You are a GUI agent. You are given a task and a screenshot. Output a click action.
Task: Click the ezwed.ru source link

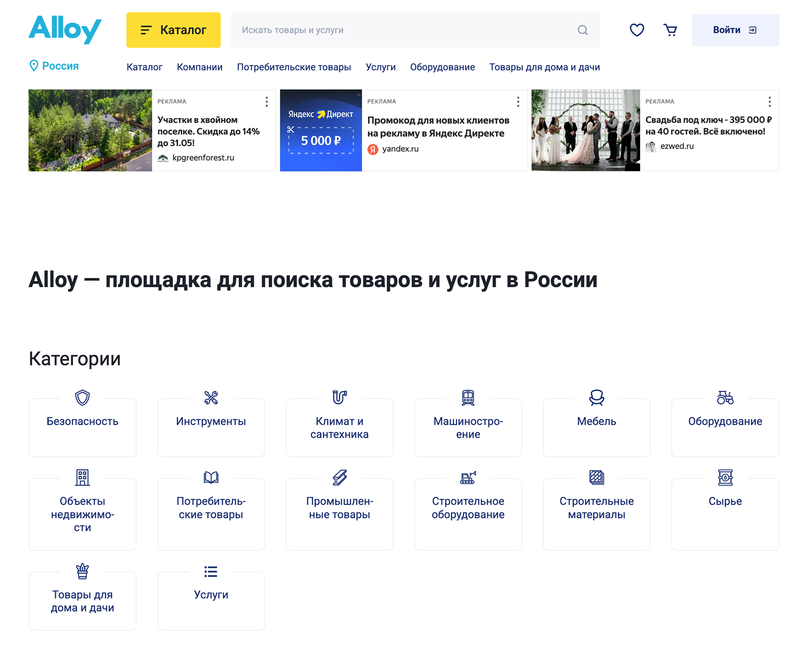click(x=677, y=146)
